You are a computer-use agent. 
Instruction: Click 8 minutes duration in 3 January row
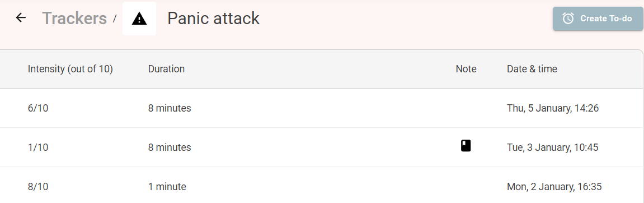click(170, 147)
